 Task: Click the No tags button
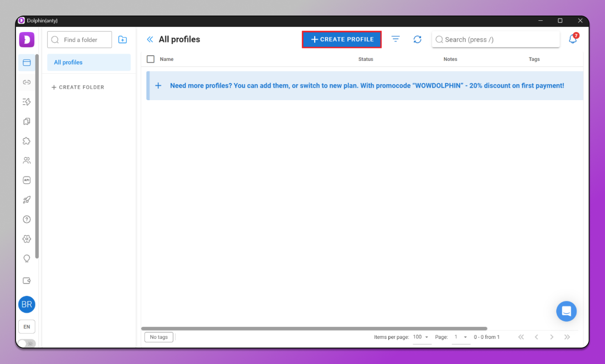pyautogui.click(x=159, y=337)
